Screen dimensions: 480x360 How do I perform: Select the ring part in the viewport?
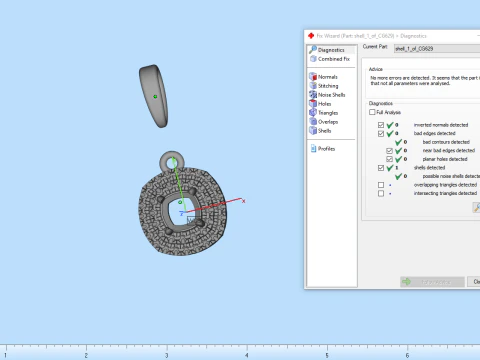point(153,96)
